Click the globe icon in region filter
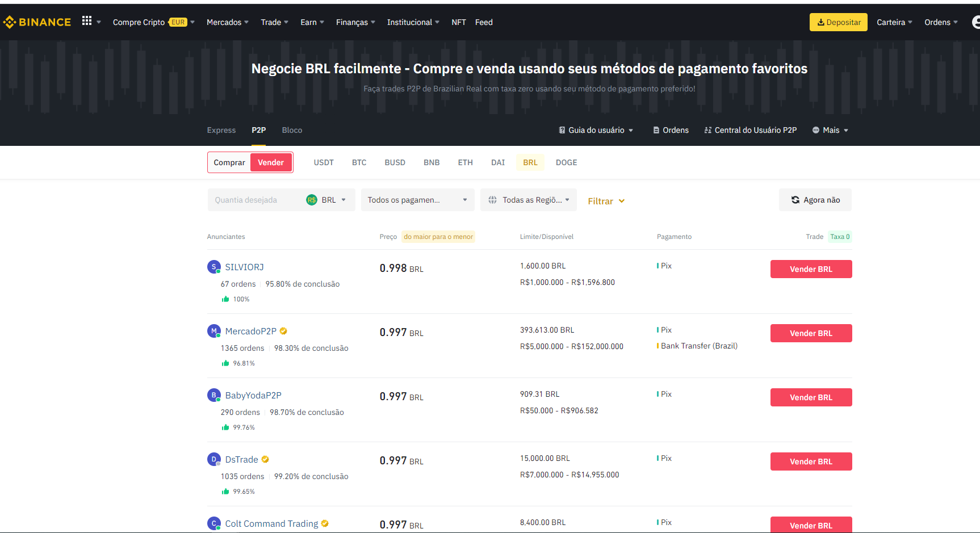The height and width of the screenshot is (533, 980). [492, 200]
